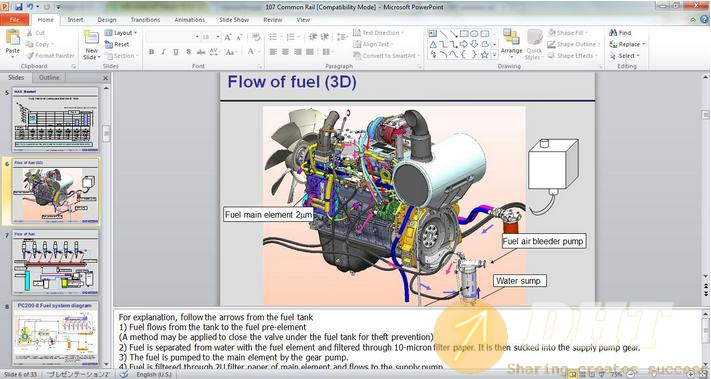Click Replace in Editing group
Image resolution: width=711 pixels, height=379 pixels.
[627, 44]
